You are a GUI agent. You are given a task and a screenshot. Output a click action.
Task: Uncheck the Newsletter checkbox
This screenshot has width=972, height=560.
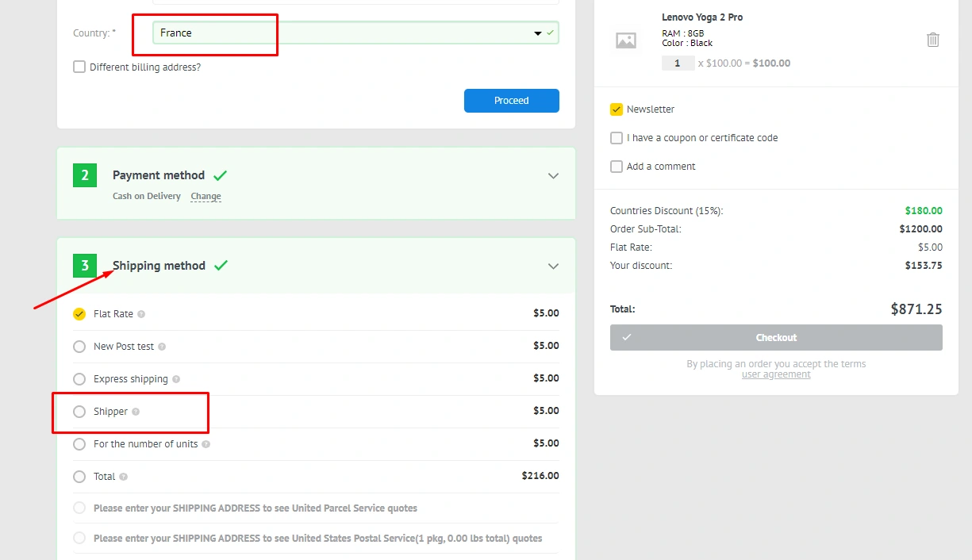point(617,109)
